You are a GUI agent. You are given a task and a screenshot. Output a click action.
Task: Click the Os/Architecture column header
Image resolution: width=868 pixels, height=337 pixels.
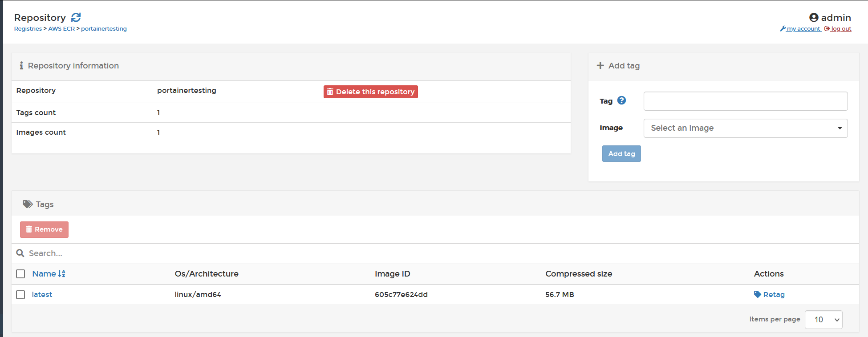tap(207, 274)
